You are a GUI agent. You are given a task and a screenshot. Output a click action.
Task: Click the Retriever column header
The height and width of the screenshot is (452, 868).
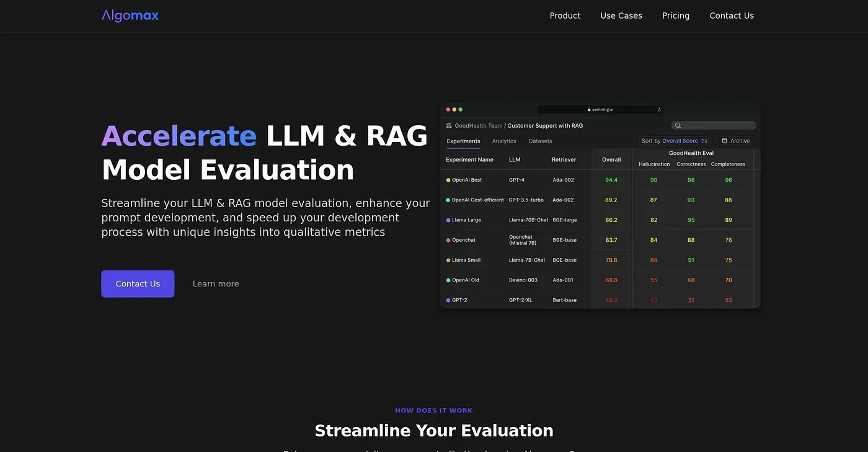pos(564,160)
